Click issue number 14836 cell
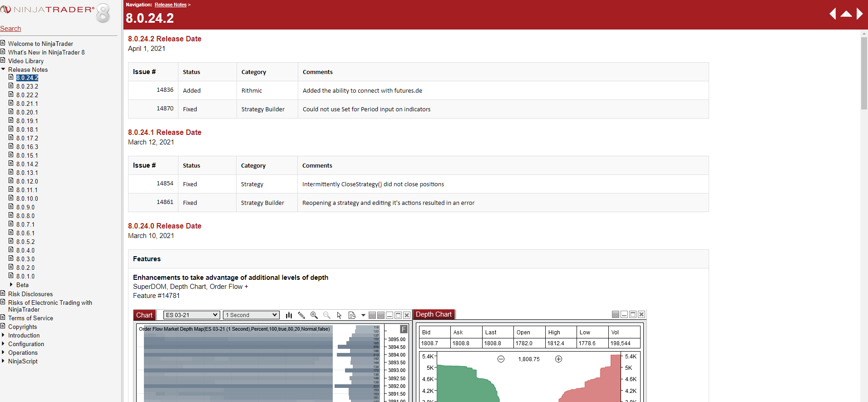 click(153, 90)
